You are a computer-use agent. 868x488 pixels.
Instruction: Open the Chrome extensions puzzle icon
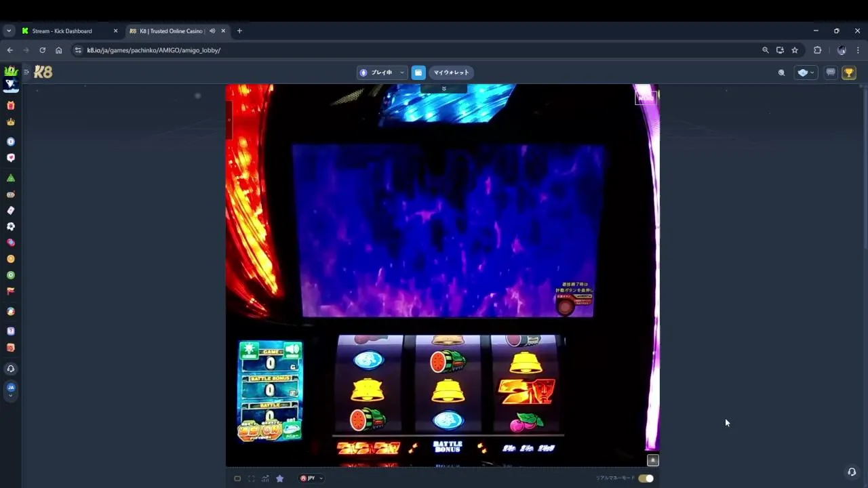click(817, 50)
